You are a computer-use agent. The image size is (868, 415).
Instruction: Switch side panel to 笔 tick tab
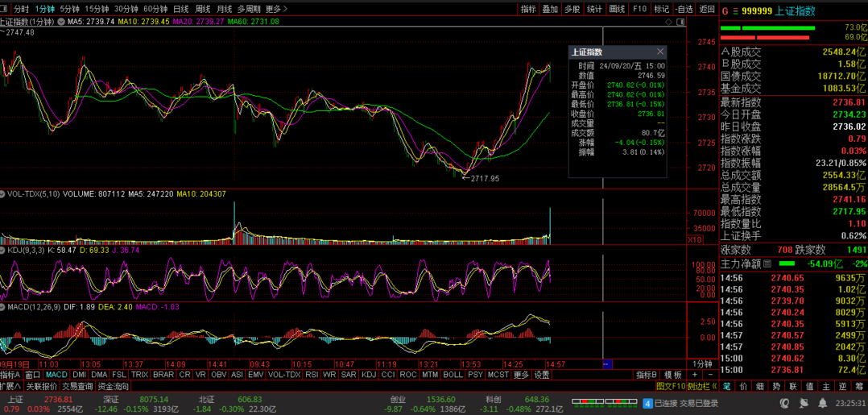(x=727, y=386)
